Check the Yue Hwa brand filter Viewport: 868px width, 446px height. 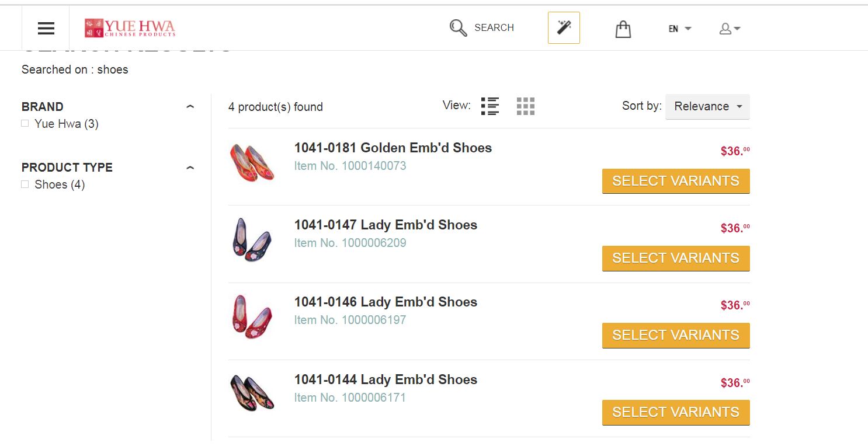25,124
